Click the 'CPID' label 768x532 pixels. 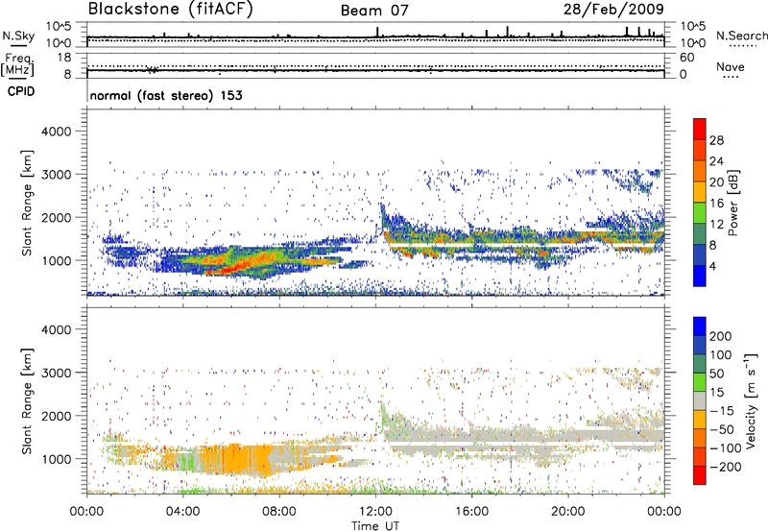click(x=21, y=91)
